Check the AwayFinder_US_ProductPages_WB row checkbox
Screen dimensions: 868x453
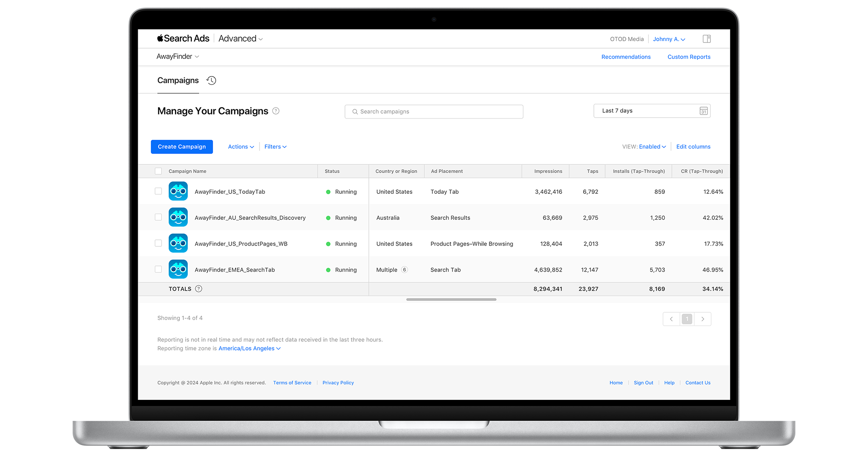[158, 243]
